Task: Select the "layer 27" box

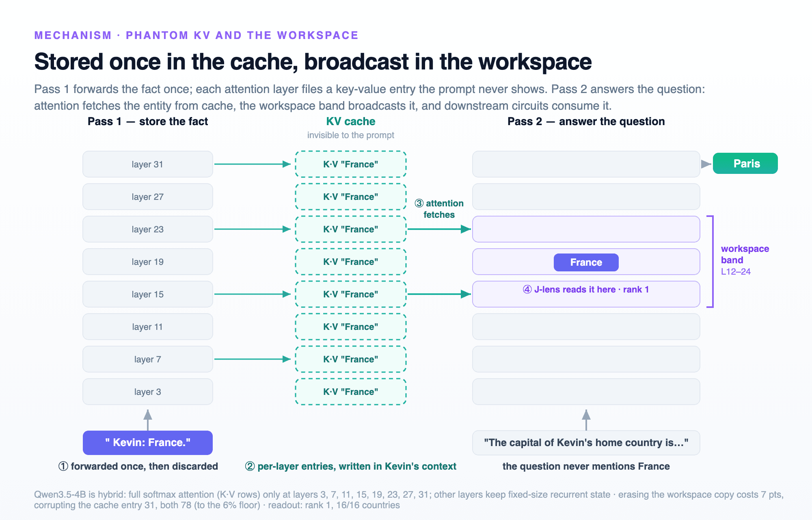Action: coord(148,197)
